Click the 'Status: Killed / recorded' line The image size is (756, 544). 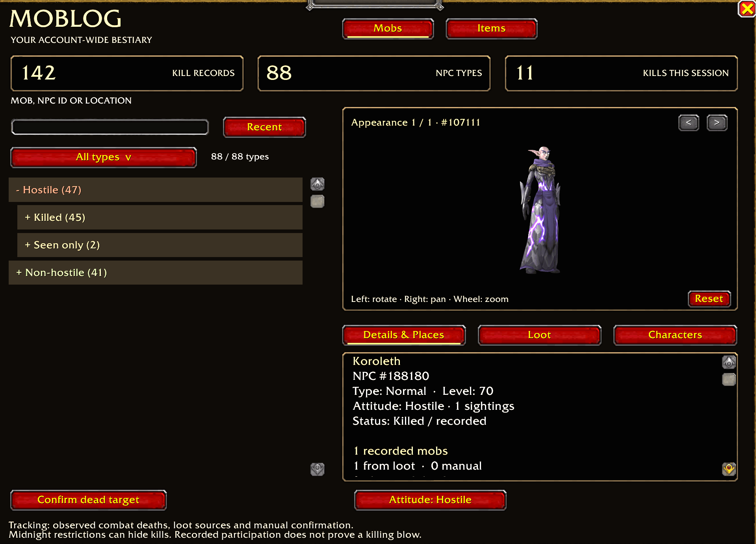420,421
